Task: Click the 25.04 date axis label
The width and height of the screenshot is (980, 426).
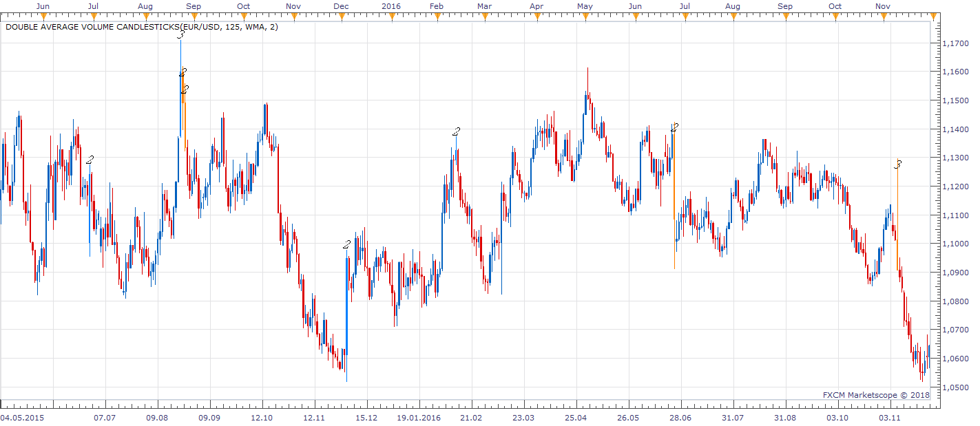Action: pyautogui.click(x=576, y=418)
